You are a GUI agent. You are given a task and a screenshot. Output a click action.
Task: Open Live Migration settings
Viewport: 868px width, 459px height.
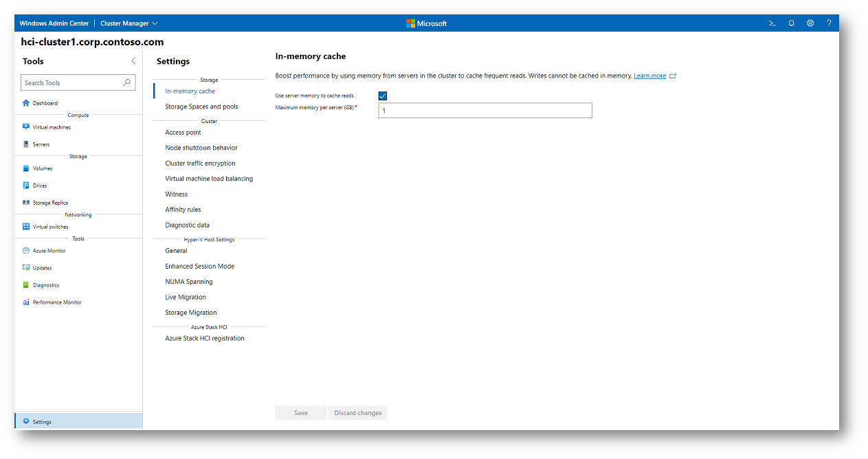(185, 297)
